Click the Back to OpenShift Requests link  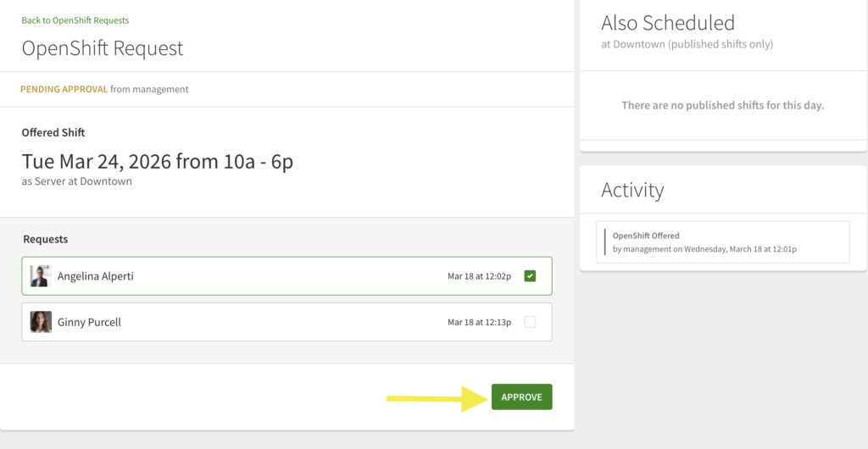75,20
